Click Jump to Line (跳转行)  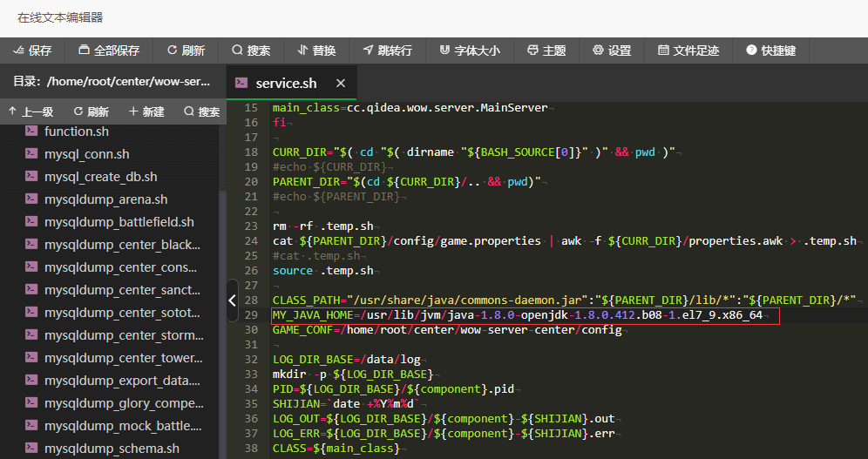(x=387, y=51)
